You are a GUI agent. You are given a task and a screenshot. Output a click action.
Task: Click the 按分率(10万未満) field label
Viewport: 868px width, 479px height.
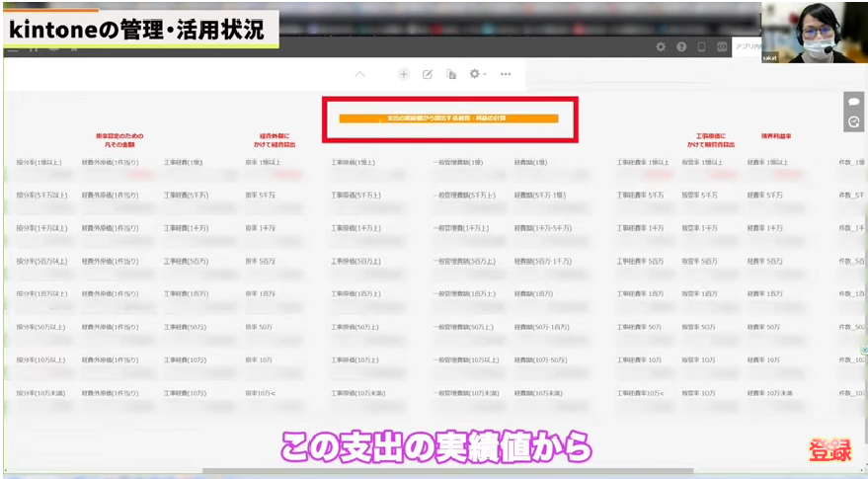coord(40,393)
